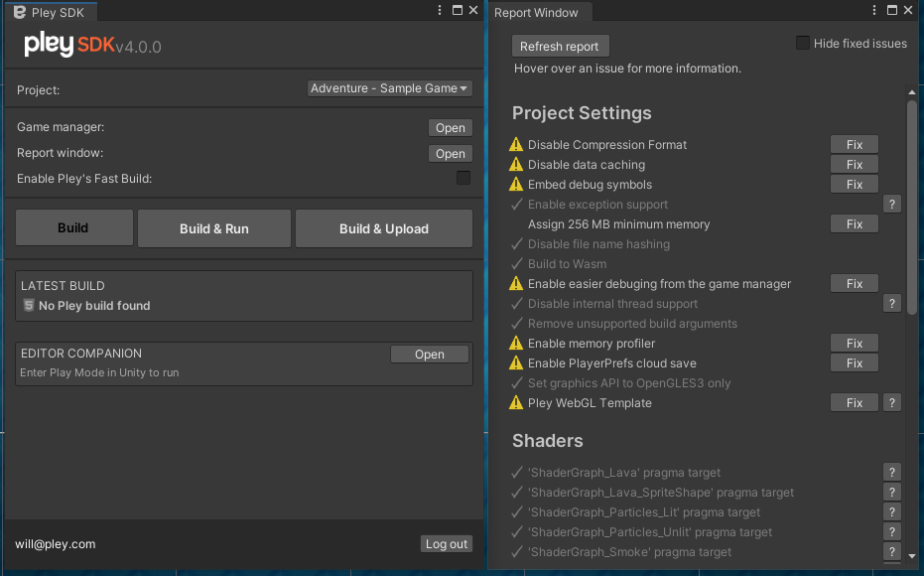Open the Report Window kebab menu
Screen dimensions: 924x576
[874, 10]
